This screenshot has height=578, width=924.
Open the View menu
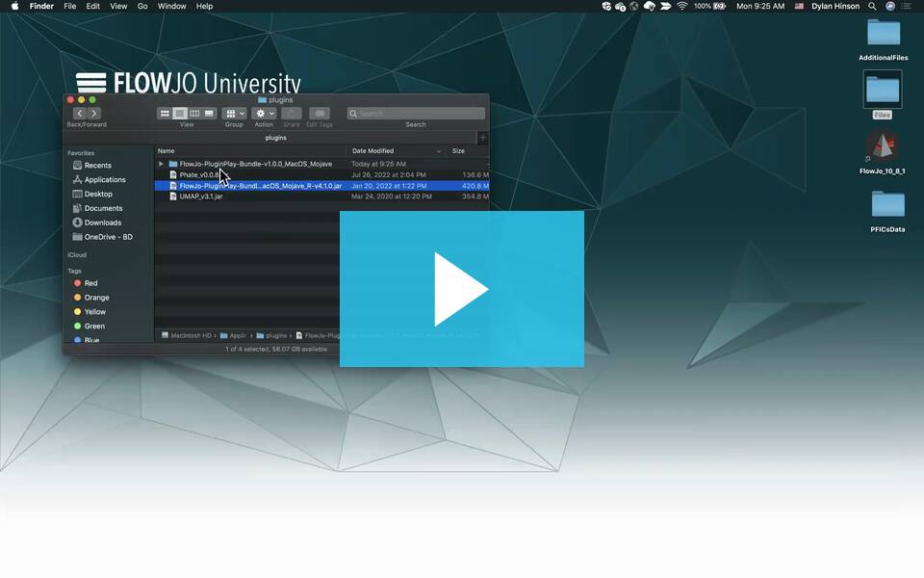tap(118, 6)
